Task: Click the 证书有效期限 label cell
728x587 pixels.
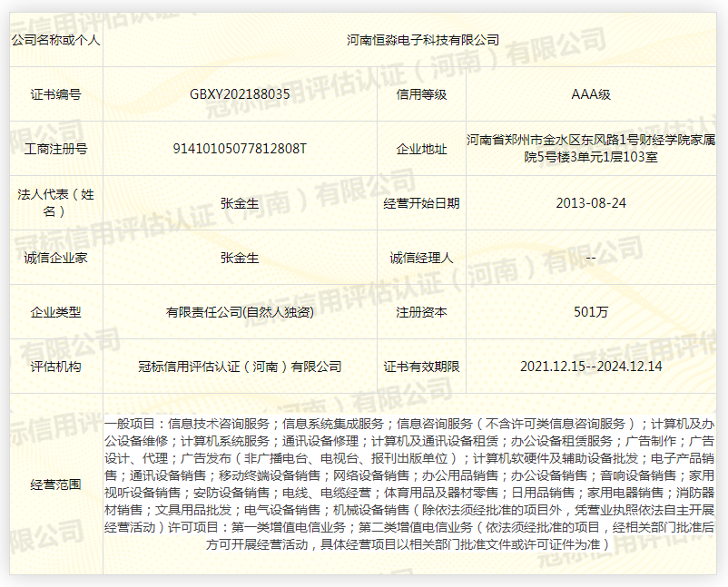Action: (421, 367)
